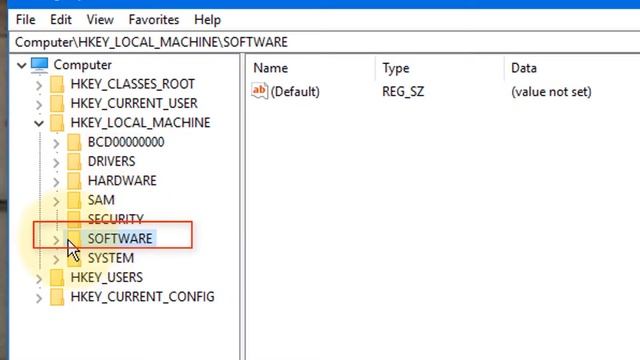Expand the HARDWARE key chevron
640x360 pixels.
56,182
